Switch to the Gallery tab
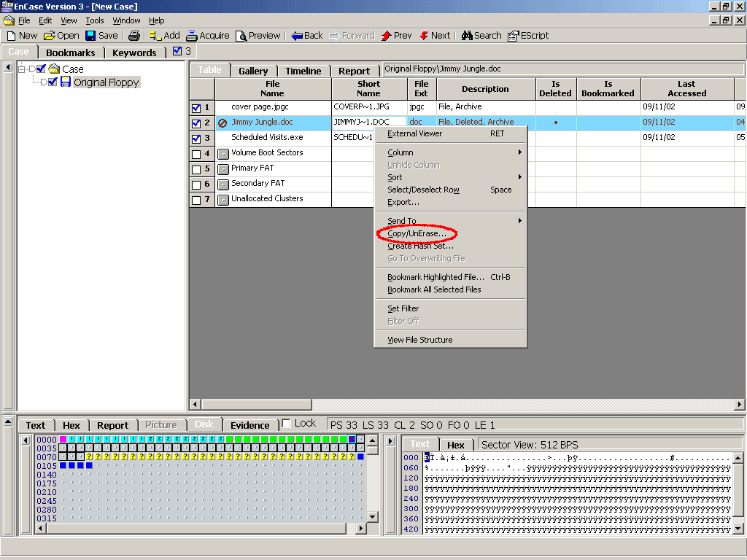This screenshot has height=560, width=747. [x=253, y=71]
